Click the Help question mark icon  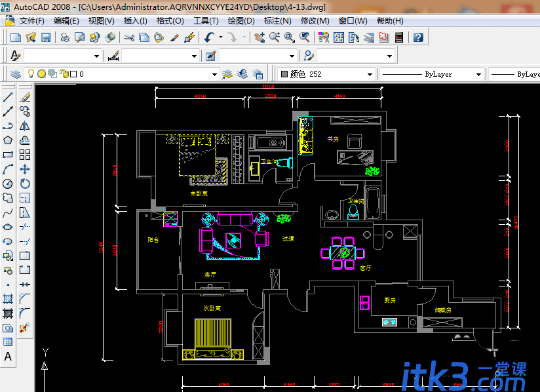418,37
